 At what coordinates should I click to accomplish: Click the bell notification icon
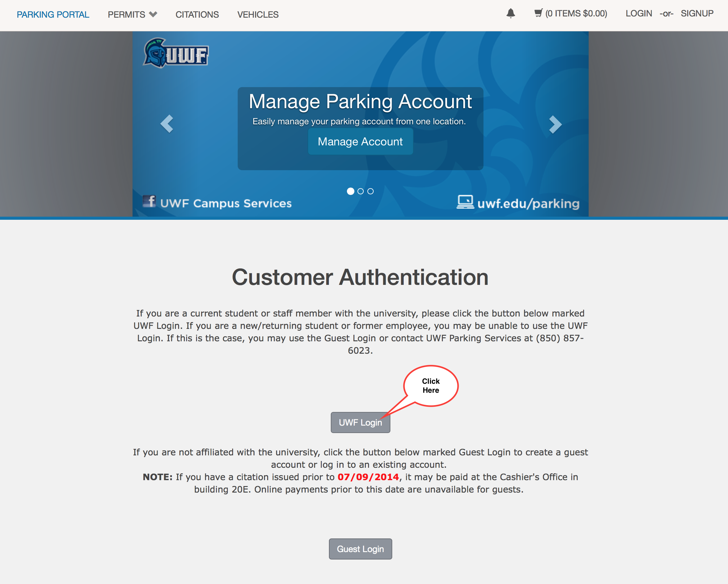510,14
